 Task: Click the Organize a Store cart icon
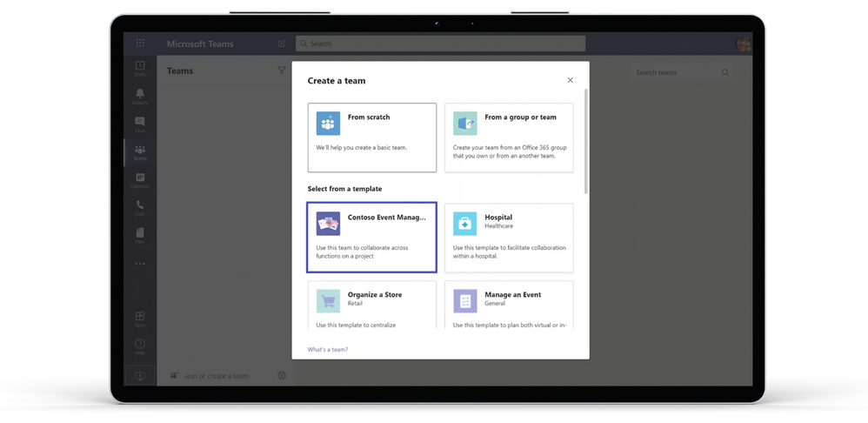click(x=328, y=301)
